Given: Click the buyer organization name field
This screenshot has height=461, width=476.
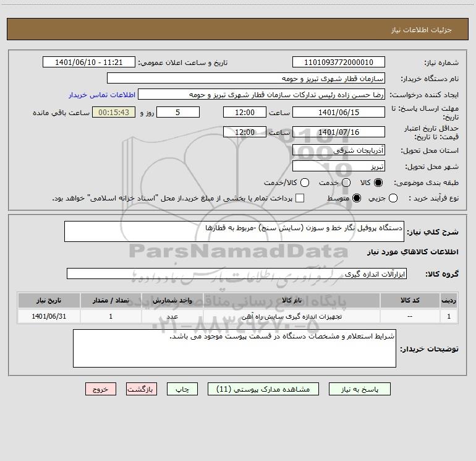Looking at the screenshot, I should (246, 78).
